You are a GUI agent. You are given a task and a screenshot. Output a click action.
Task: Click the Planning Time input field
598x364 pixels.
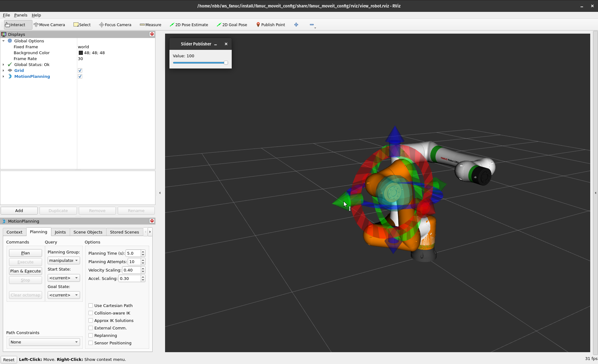133,253
